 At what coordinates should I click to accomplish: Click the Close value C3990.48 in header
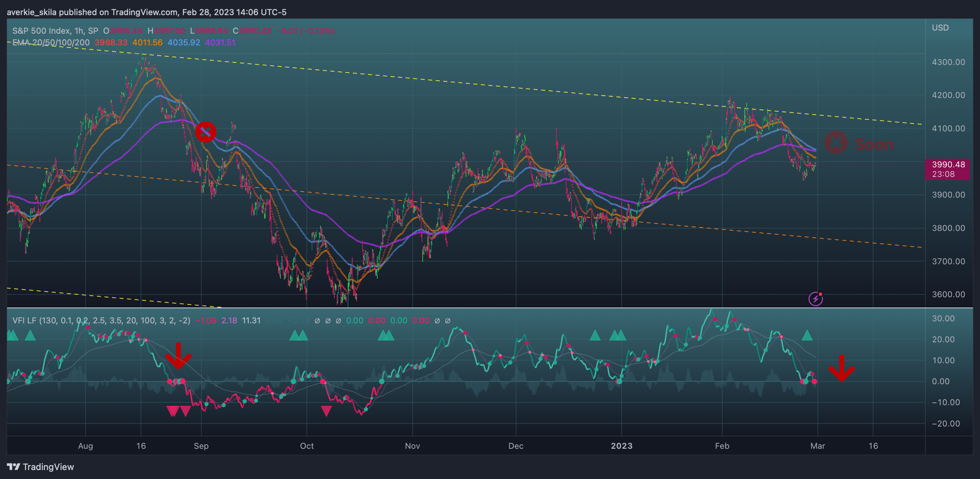point(252,31)
